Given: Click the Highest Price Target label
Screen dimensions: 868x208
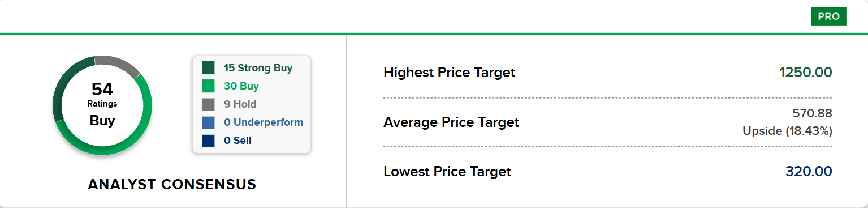Looking at the screenshot, I should pos(449,73).
